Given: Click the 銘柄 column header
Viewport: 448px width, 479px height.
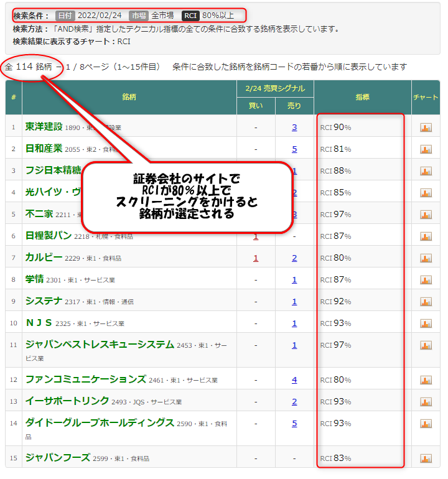Looking at the screenshot, I should tap(129, 97).
